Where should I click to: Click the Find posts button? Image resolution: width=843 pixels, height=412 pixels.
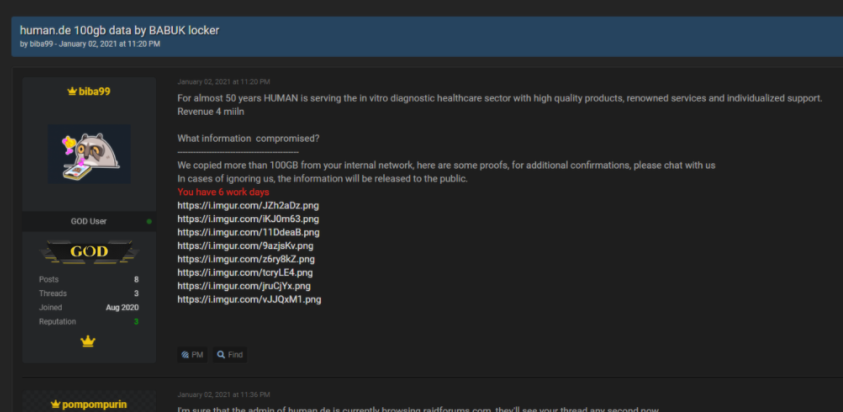pyautogui.click(x=230, y=354)
